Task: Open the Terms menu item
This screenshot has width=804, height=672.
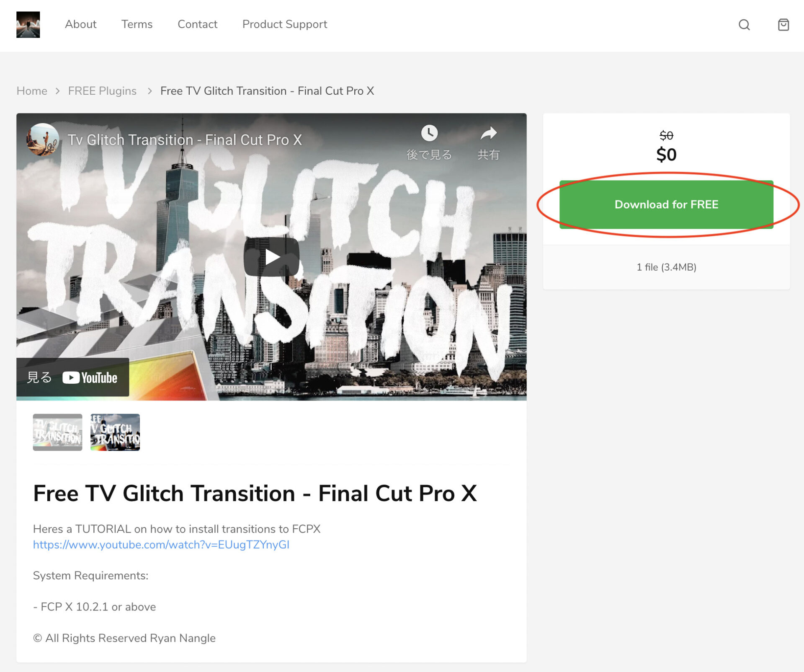Action: click(x=137, y=24)
